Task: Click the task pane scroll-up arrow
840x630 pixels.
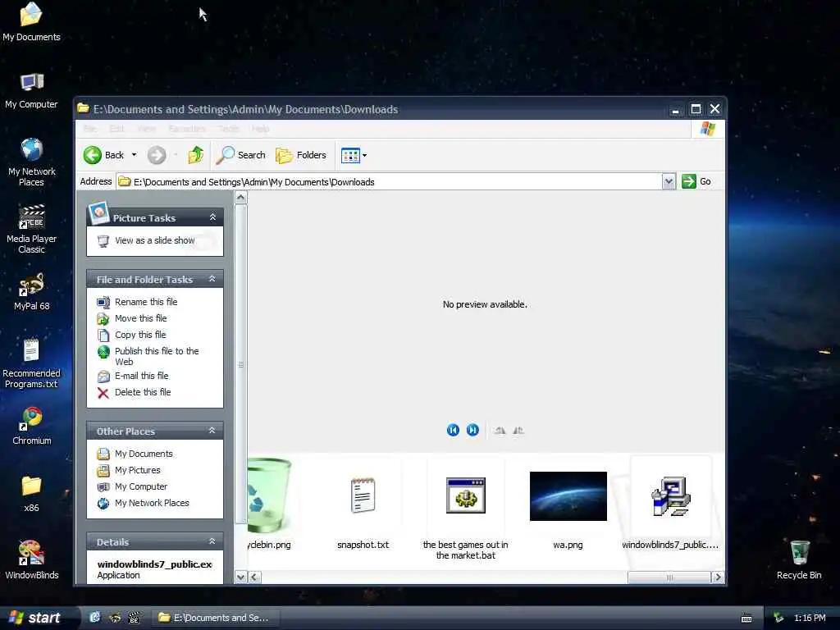Action: point(241,198)
